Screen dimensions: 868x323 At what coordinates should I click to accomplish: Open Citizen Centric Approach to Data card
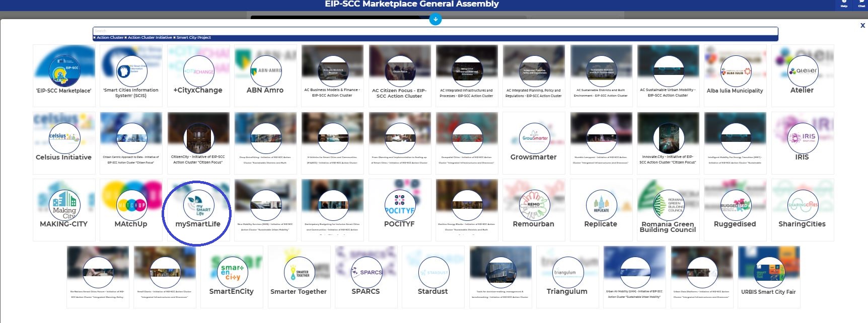[131, 143]
